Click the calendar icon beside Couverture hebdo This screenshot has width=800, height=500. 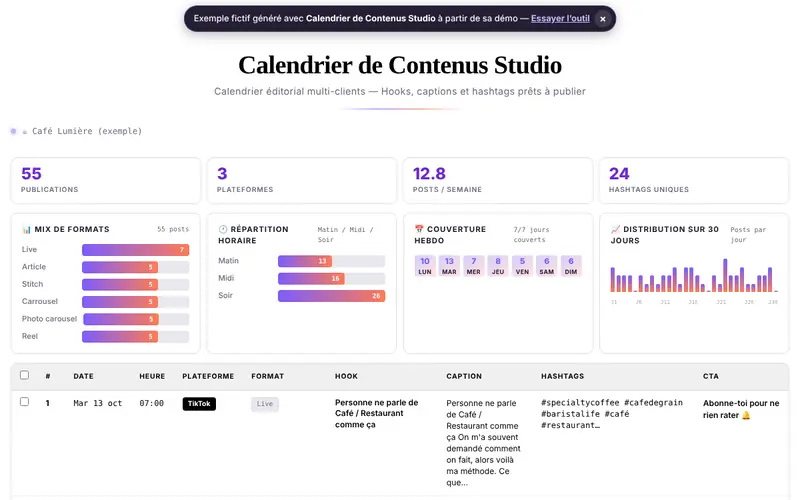pos(419,229)
